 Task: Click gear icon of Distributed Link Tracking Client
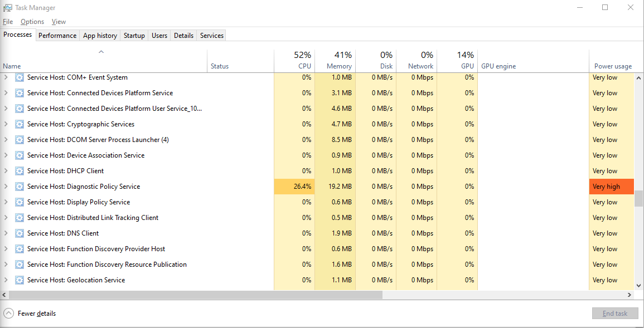point(20,218)
